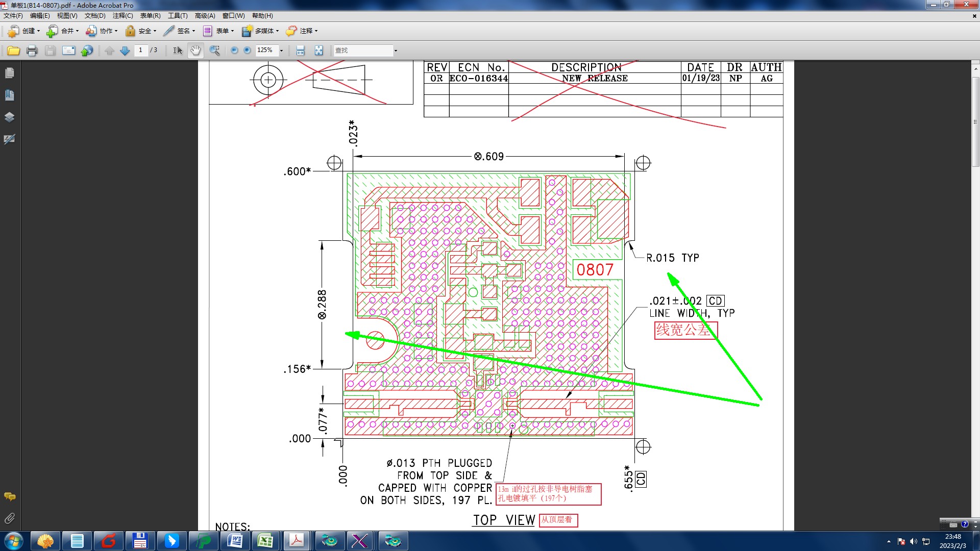Click the 线宽公差 red annotation box

(x=686, y=331)
